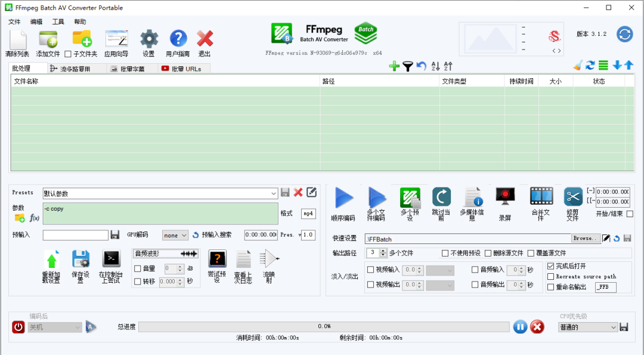This screenshot has width=644, height=355.
Task: Click the 尝试预设 try preset icon
Action: pyautogui.click(x=217, y=260)
